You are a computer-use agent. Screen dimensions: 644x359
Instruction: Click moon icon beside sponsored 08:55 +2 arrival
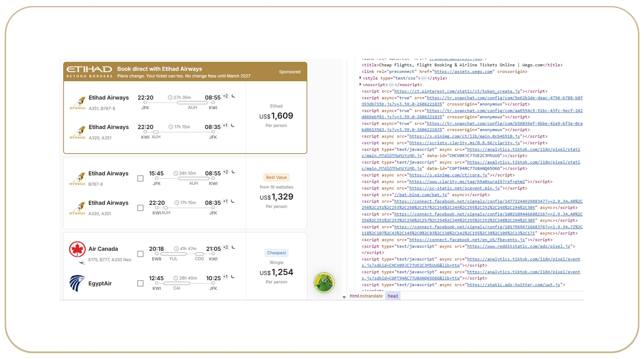(233, 96)
